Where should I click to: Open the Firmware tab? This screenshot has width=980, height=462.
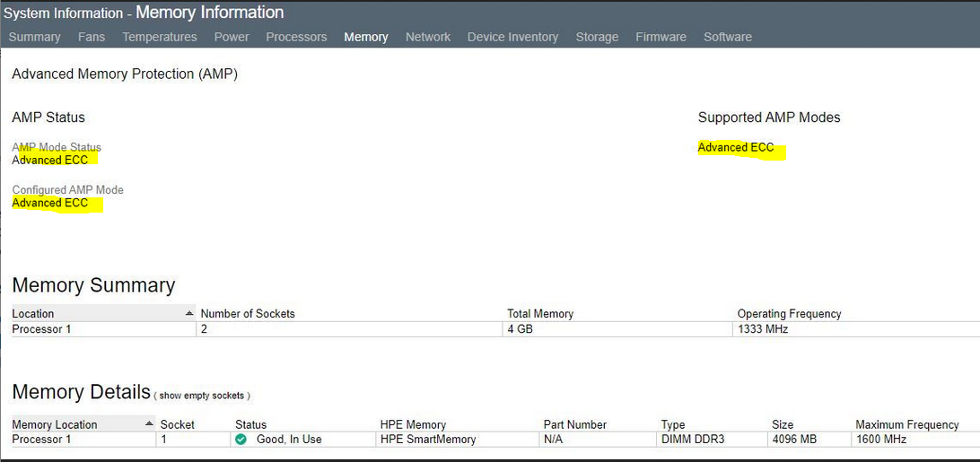(661, 37)
